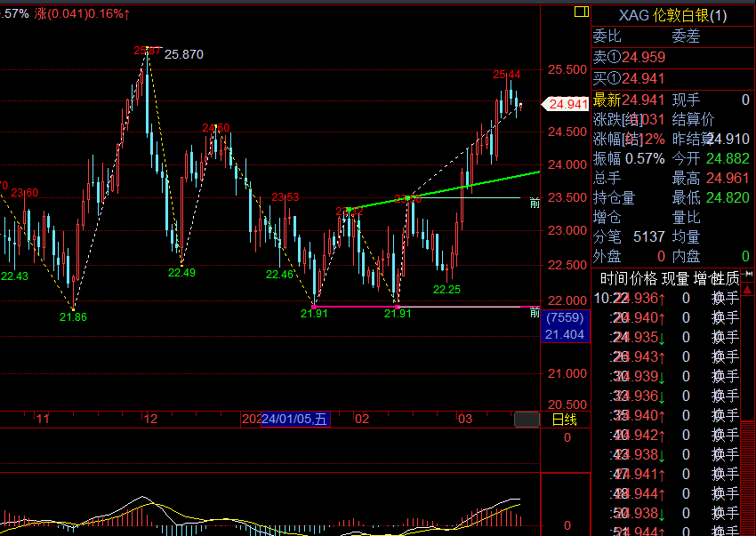
Task: Click the 20.500 price axis label
Action: pos(567,405)
